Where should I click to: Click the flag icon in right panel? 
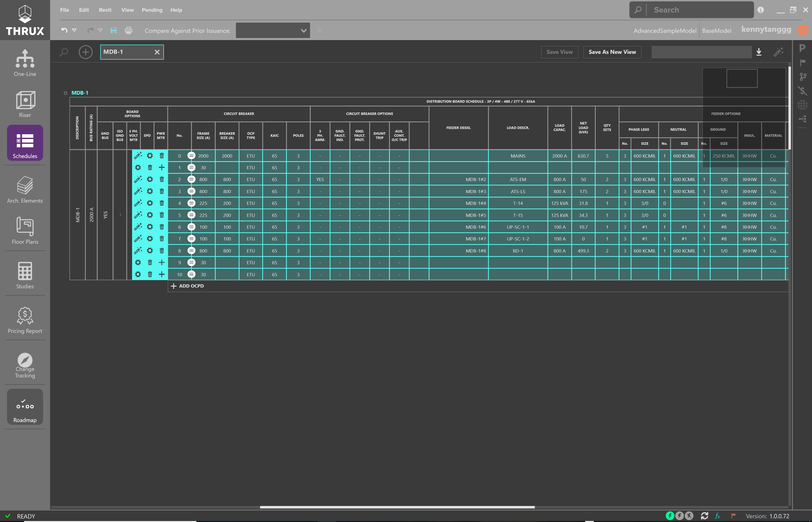click(x=802, y=62)
